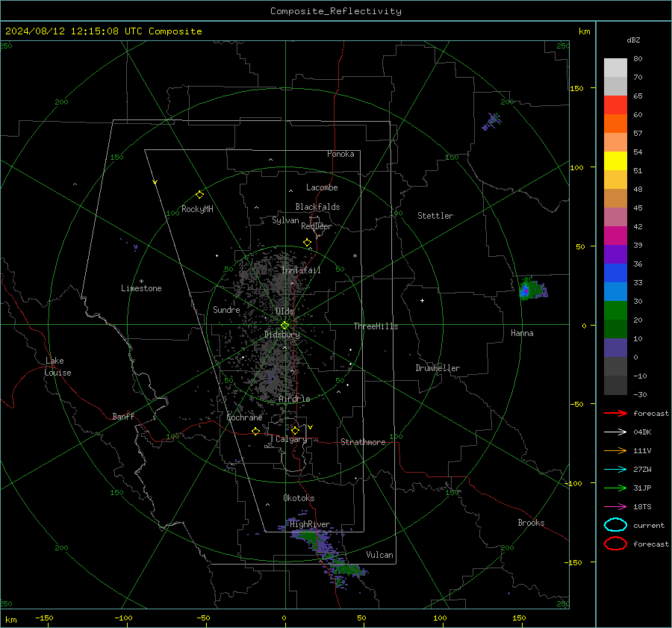Click the dBZ legend heading
Viewport: 672px width, 628px height.
tap(633, 40)
